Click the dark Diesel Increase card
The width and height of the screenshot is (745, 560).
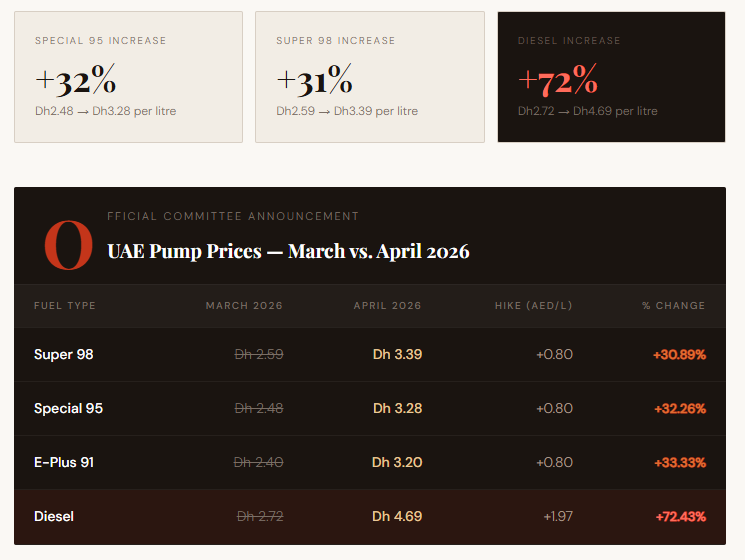(x=611, y=77)
